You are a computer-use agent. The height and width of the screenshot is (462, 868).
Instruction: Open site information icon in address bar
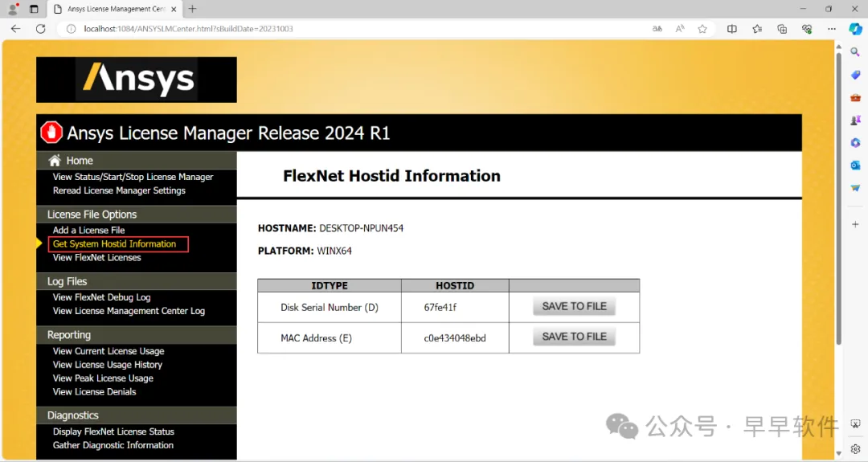pyautogui.click(x=71, y=29)
